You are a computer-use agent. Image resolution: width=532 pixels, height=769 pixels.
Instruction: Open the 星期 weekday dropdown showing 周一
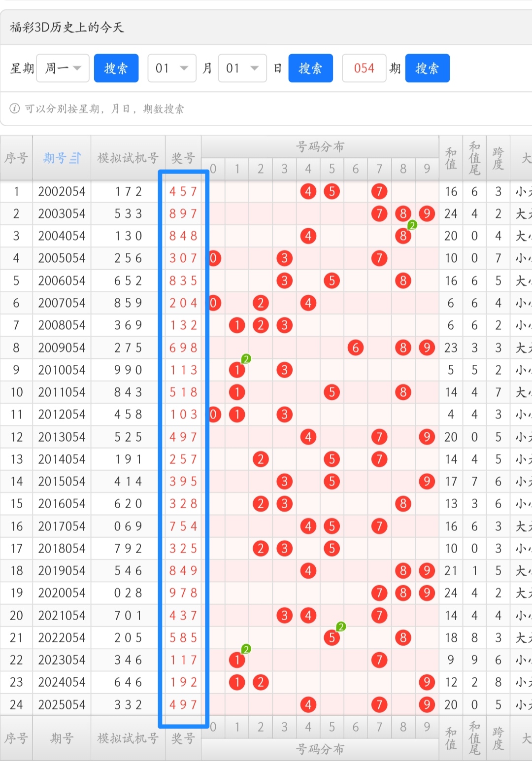(x=63, y=68)
